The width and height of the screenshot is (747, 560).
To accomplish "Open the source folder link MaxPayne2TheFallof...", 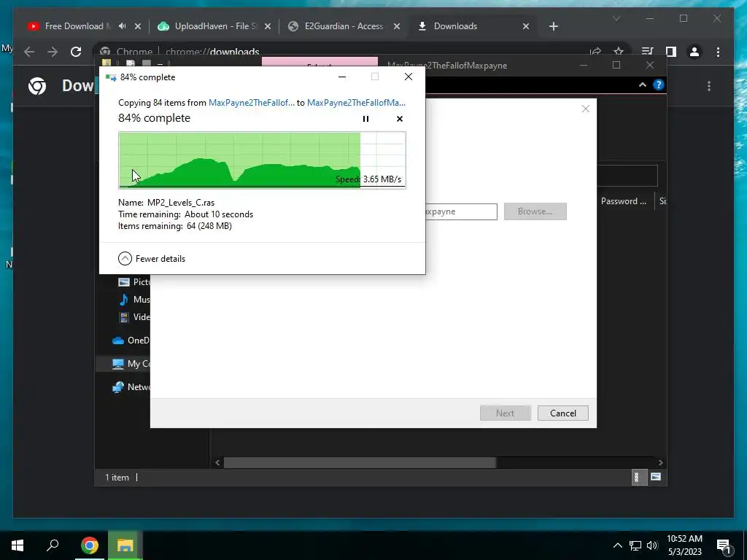I will click(252, 102).
